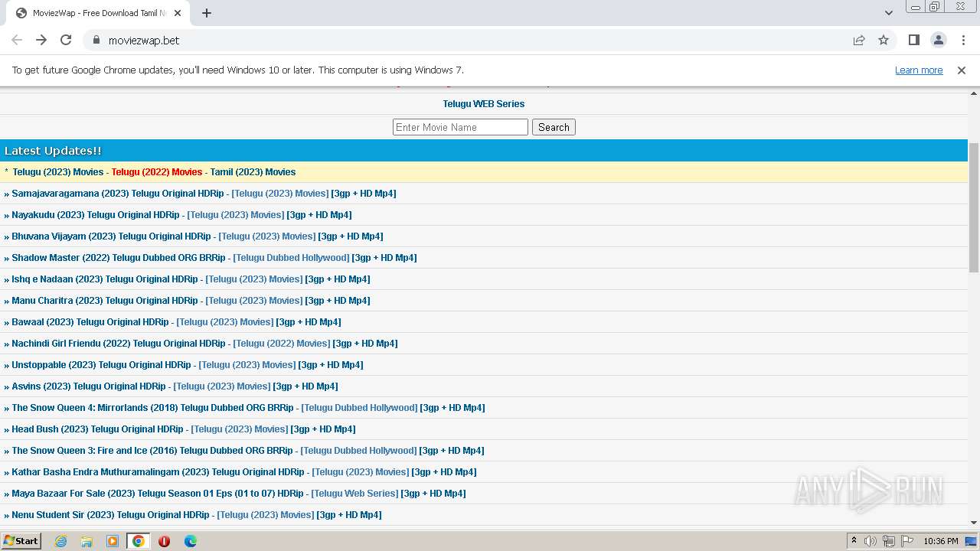Click the lock icon in the address bar
Image resolution: width=980 pixels, height=551 pixels.
point(96,40)
